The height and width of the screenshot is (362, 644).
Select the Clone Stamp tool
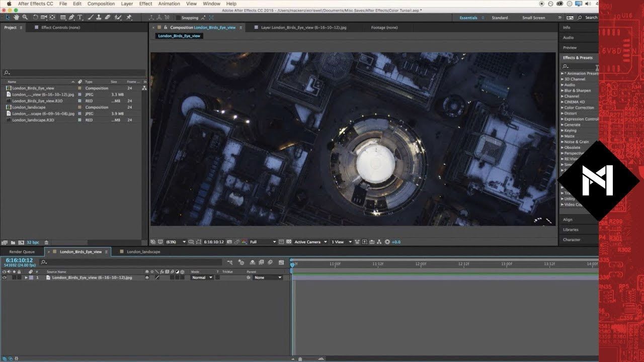[x=99, y=18]
